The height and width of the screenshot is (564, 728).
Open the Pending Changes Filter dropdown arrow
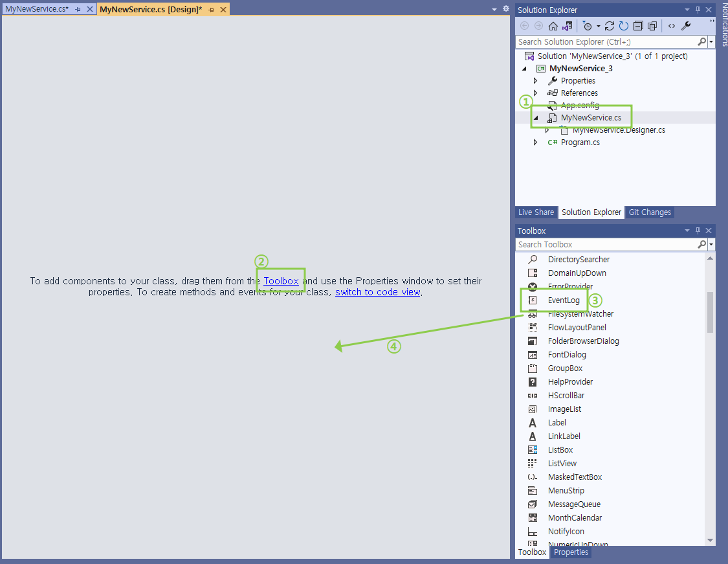pos(598,27)
